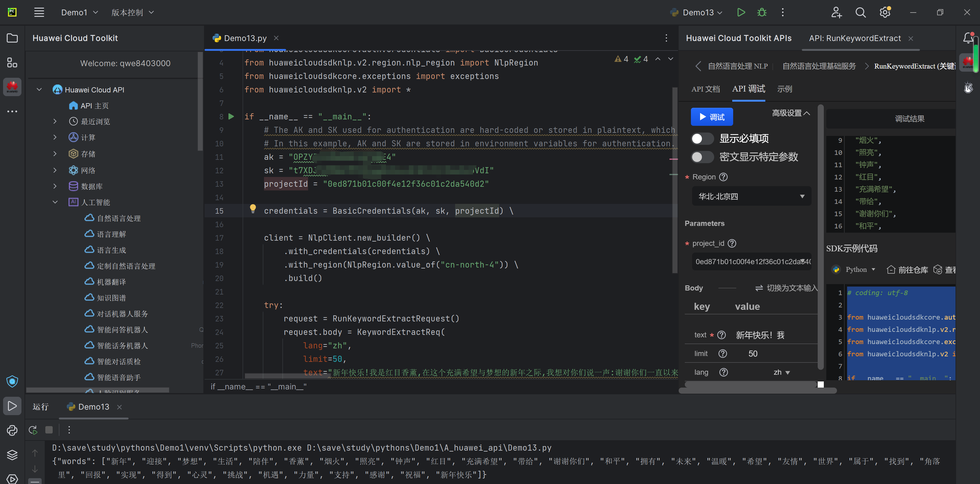Image resolution: width=980 pixels, height=484 pixels.
Task: Expand the 计算 tree node
Action: [55, 137]
